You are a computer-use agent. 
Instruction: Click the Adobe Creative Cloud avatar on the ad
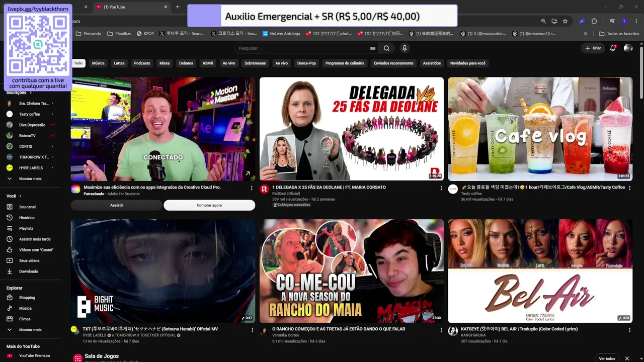[75, 189]
